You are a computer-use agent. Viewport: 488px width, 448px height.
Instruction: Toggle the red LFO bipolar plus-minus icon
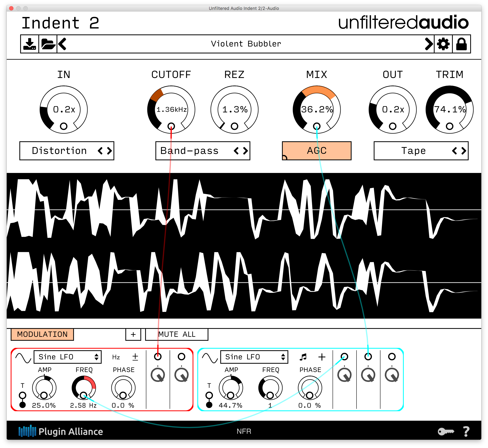point(135,357)
